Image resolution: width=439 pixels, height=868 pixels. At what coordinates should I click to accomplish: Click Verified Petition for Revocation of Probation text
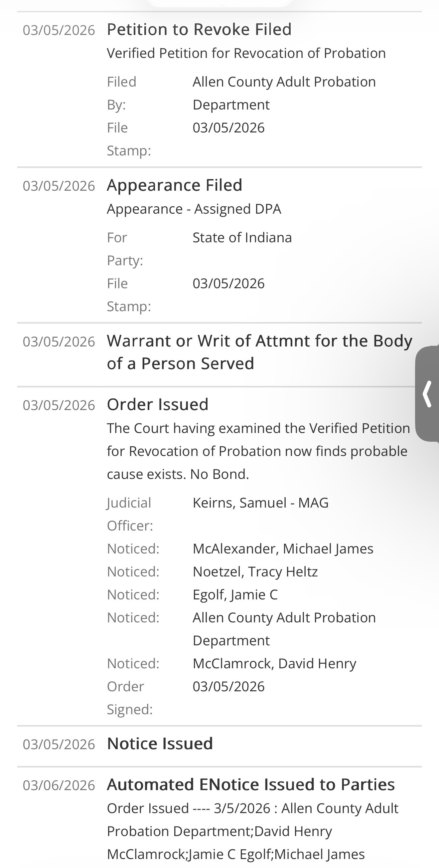pos(246,53)
